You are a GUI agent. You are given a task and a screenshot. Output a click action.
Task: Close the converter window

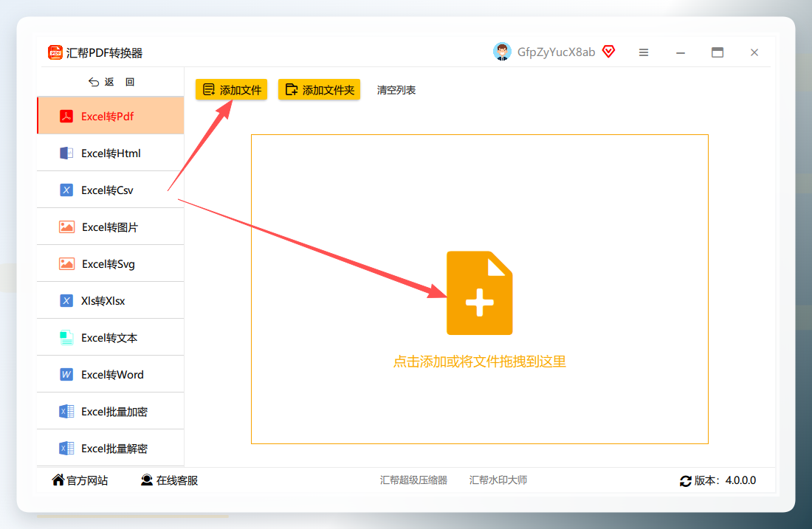pos(754,52)
